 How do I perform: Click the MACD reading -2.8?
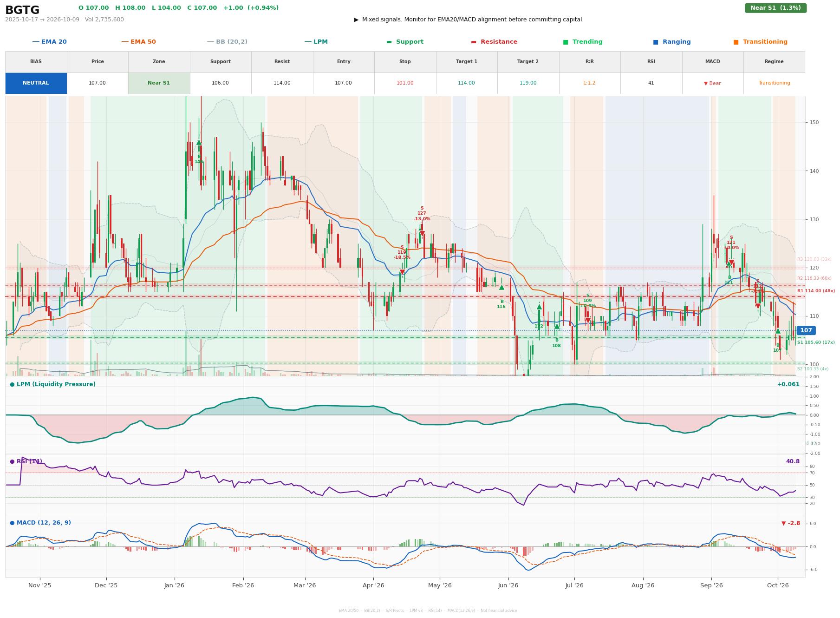tap(791, 523)
